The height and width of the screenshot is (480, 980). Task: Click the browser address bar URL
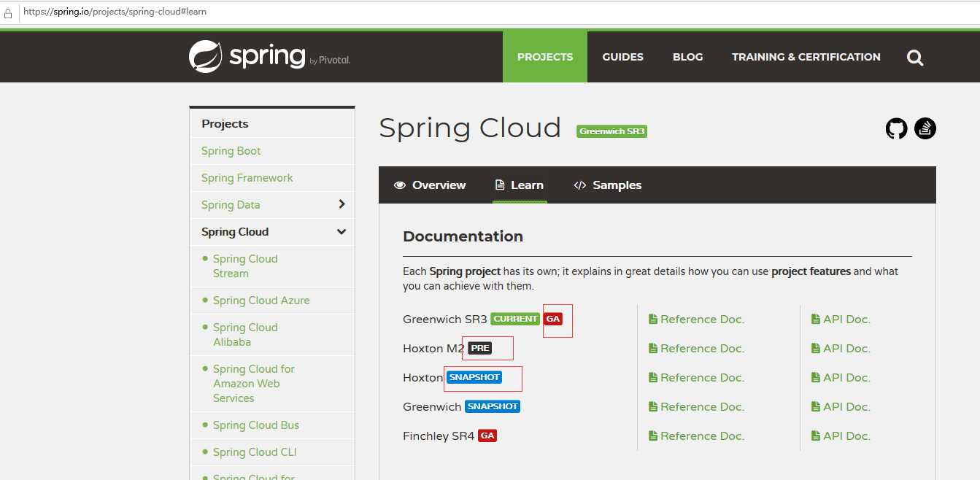[115, 12]
